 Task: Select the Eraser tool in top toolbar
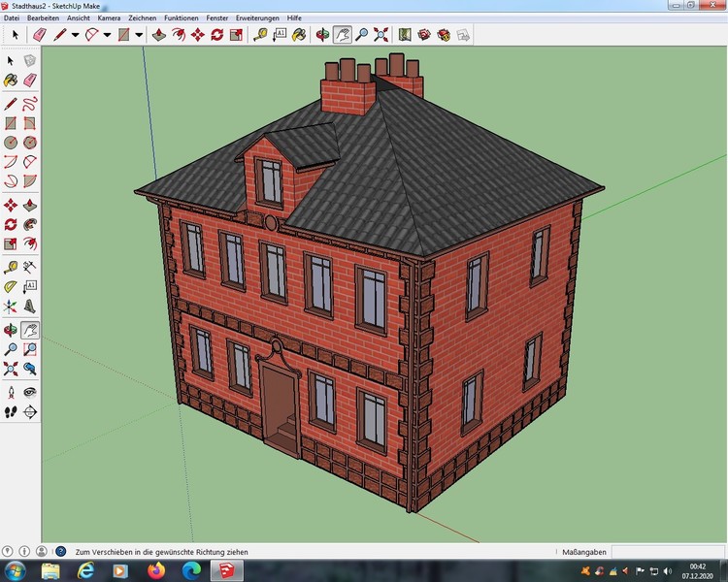click(39, 35)
